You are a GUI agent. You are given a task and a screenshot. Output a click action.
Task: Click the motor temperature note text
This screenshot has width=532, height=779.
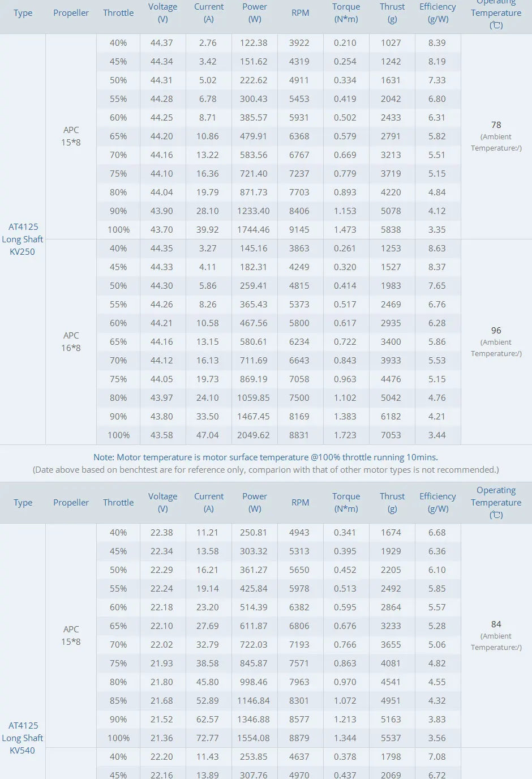click(265, 457)
